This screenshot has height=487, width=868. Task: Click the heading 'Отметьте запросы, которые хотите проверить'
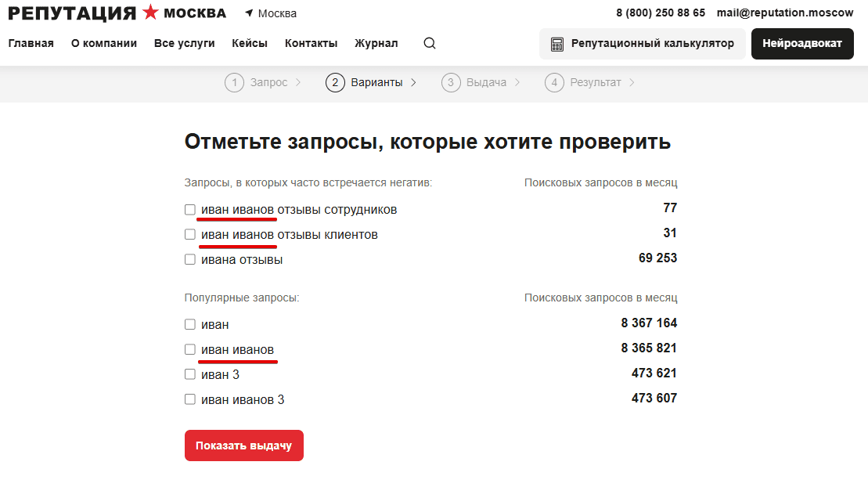coord(427,142)
